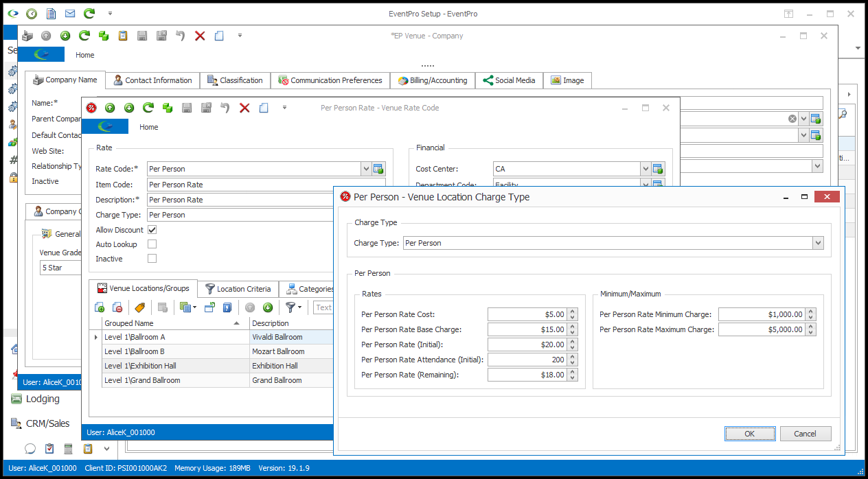868x479 pixels.
Task: Delete the Per Person Rate code
Action: 244,108
